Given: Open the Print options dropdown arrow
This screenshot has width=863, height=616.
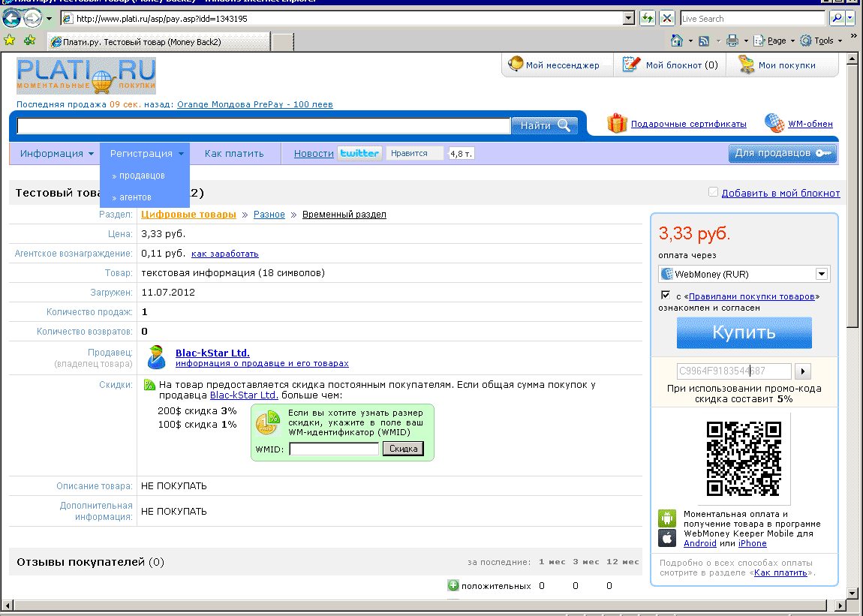Looking at the screenshot, I should click(746, 41).
